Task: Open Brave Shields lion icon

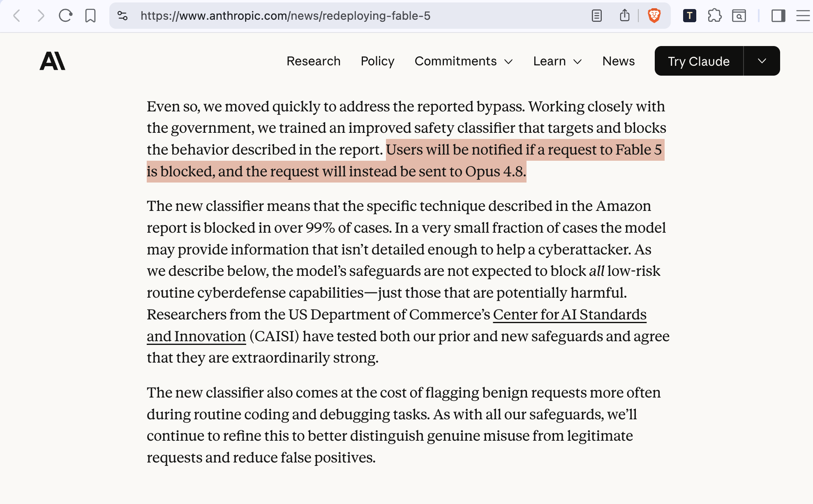Action: [x=654, y=16]
